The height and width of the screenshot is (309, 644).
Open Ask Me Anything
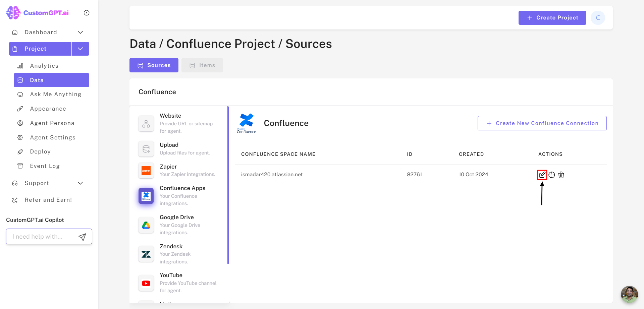pyautogui.click(x=56, y=95)
